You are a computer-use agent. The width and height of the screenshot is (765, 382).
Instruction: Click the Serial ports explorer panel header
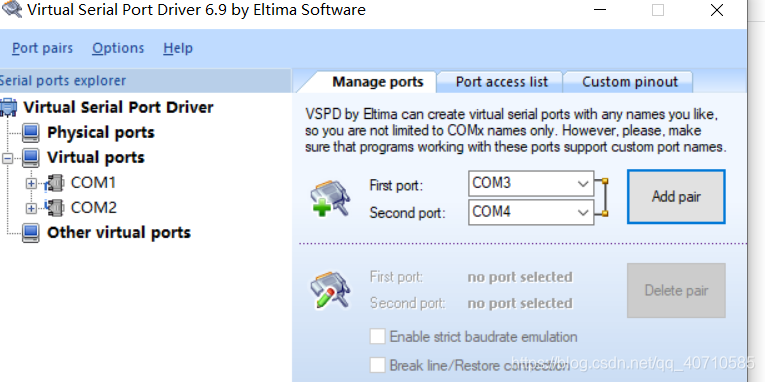pyautogui.click(x=145, y=80)
